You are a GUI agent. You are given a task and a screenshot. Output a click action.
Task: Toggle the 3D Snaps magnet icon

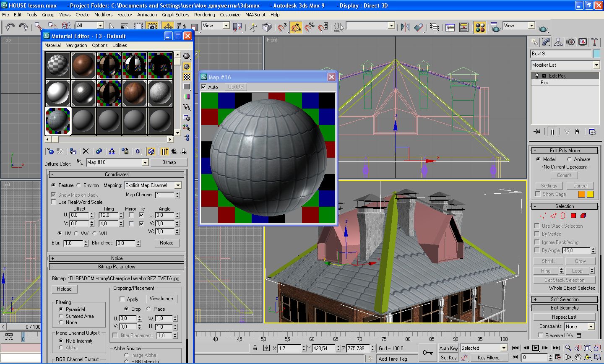pyautogui.click(x=282, y=27)
